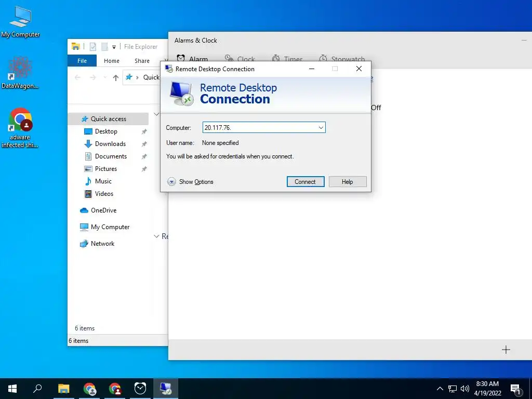The height and width of the screenshot is (399, 532).
Task: Collapse the Frequent folders group chevron
Action: point(156,114)
